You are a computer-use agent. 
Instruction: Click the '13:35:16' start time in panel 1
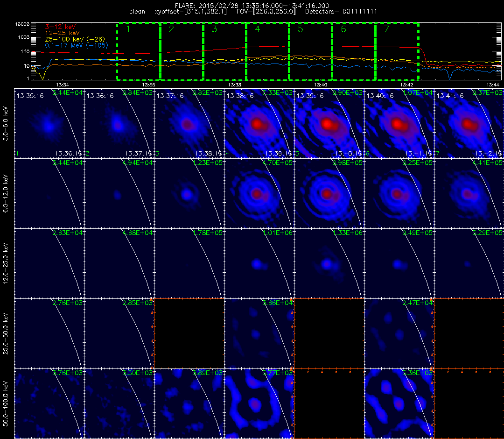[30, 96]
